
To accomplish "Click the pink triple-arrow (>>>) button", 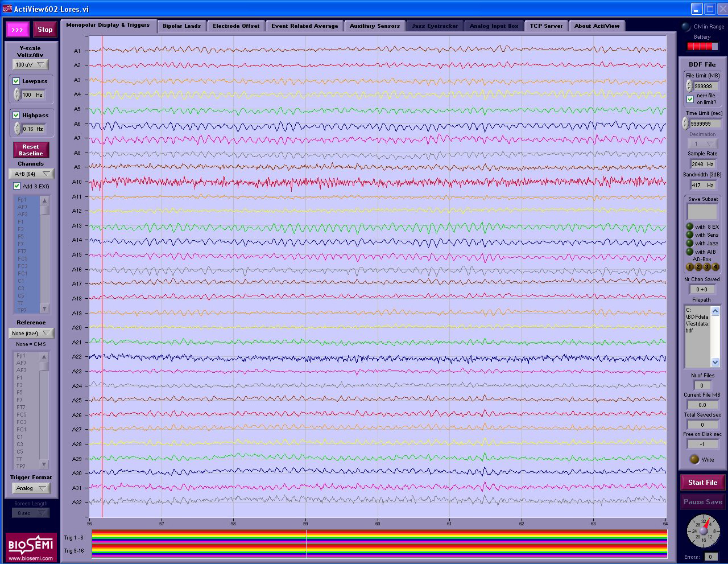I will 18,30.
